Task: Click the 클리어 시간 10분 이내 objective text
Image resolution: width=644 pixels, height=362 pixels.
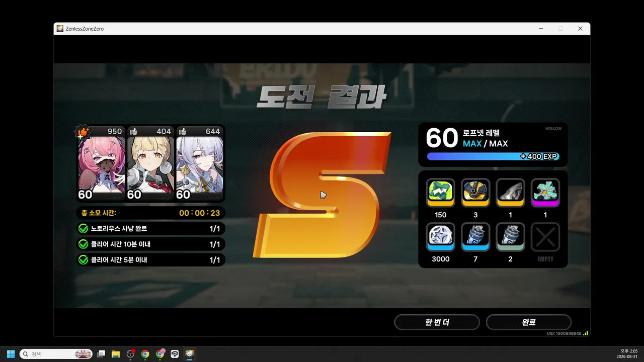Action: tap(121, 244)
